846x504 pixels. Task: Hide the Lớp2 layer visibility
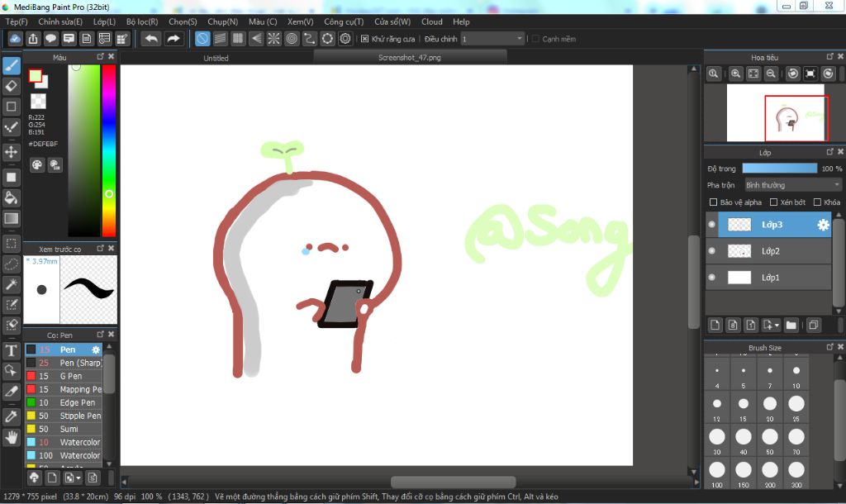point(712,251)
